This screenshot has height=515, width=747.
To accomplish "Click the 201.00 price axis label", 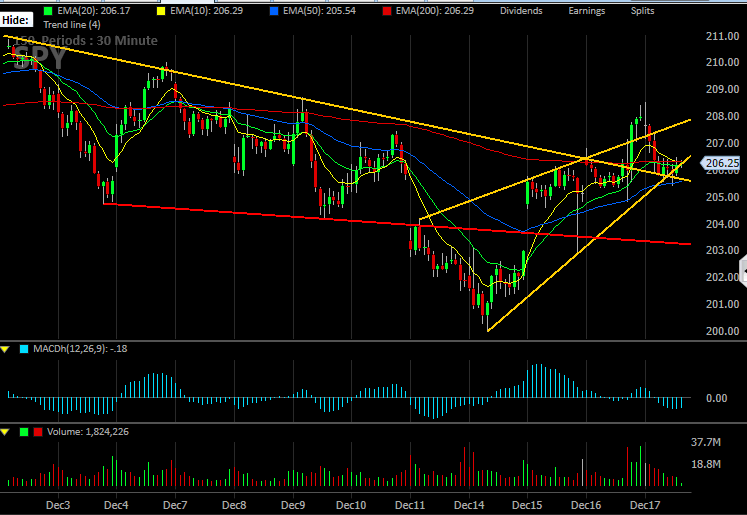I will tap(722, 304).
